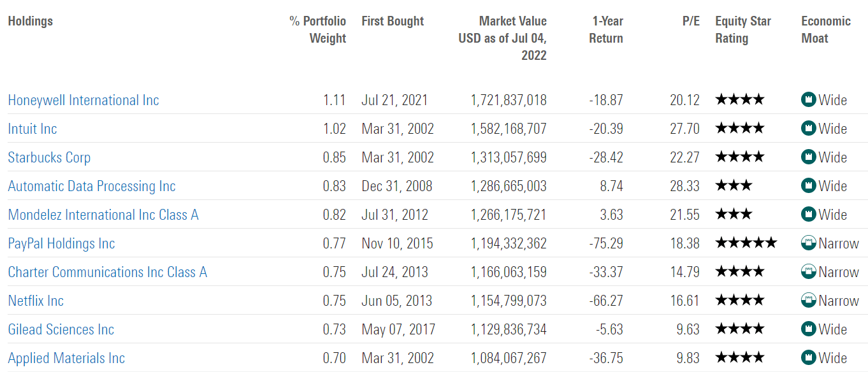Open the Mondelez International Inc Class A link

point(103,215)
